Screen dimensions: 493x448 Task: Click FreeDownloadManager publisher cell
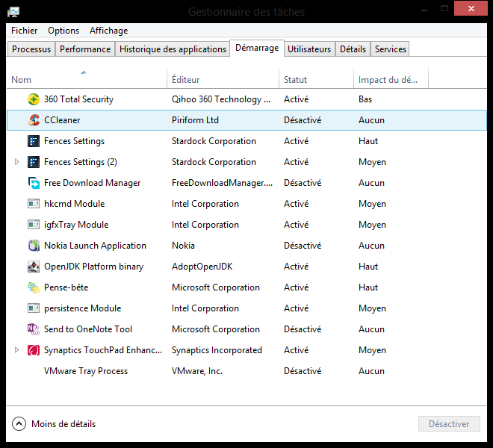tap(222, 183)
